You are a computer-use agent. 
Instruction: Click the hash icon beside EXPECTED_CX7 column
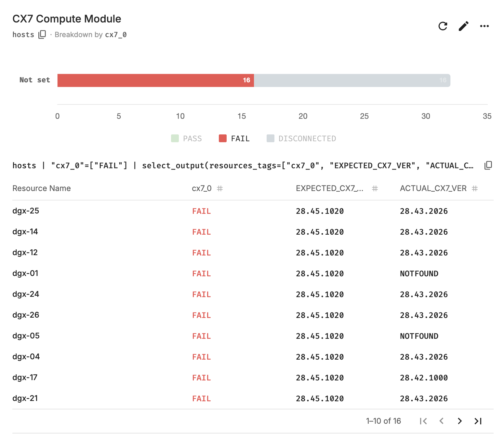point(375,188)
